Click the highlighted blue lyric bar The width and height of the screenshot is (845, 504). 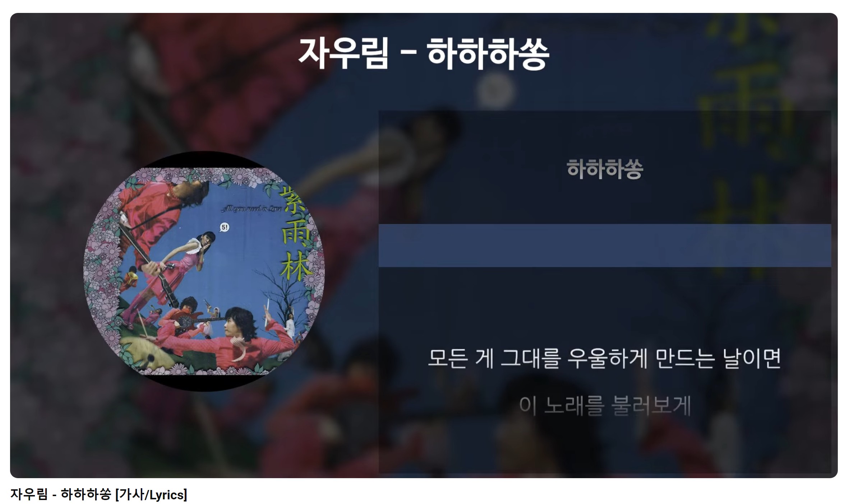point(605,246)
